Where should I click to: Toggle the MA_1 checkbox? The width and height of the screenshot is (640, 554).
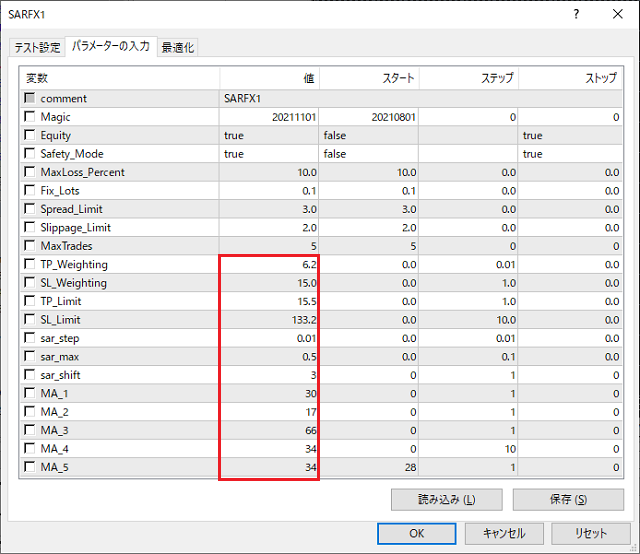pos(29,393)
